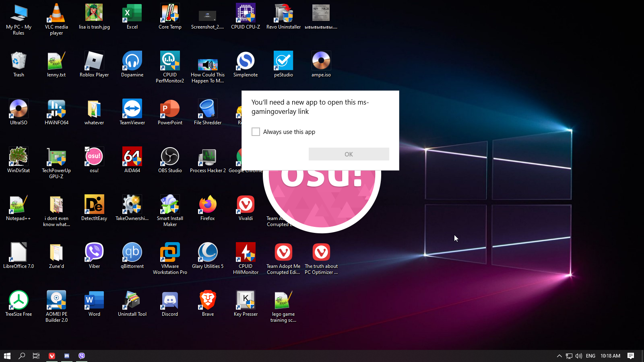Select the OBS Studio icon
The image size is (644, 362).
(x=170, y=160)
